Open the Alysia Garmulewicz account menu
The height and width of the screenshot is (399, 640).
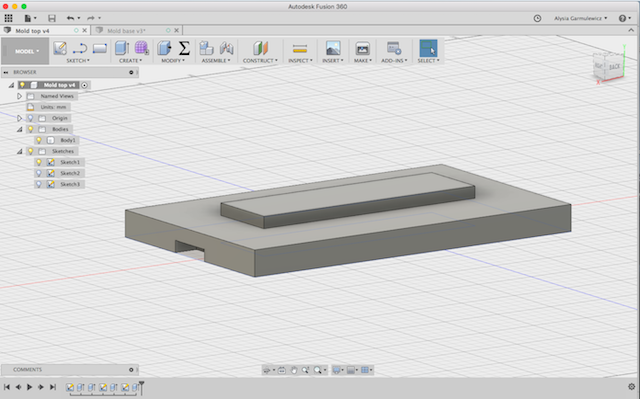point(580,18)
